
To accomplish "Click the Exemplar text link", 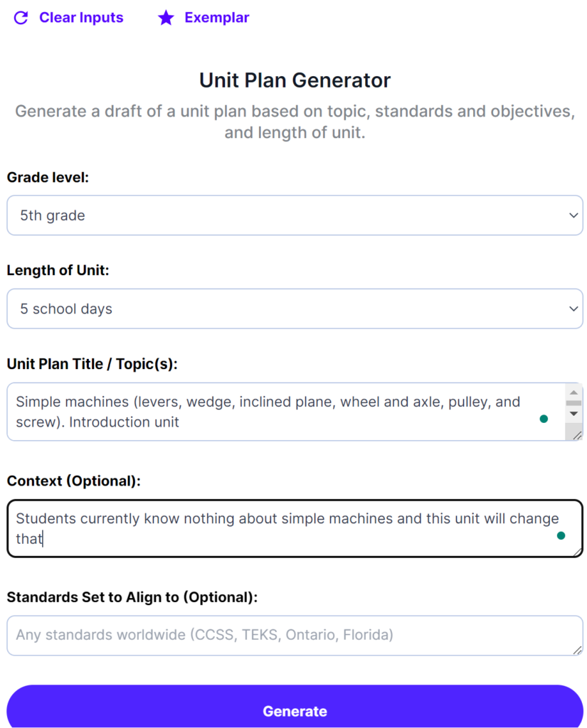I will 217,18.
